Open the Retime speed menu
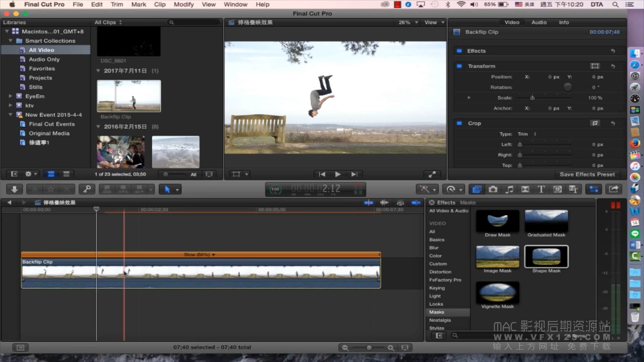The image size is (644, 362). click(453, 189)
